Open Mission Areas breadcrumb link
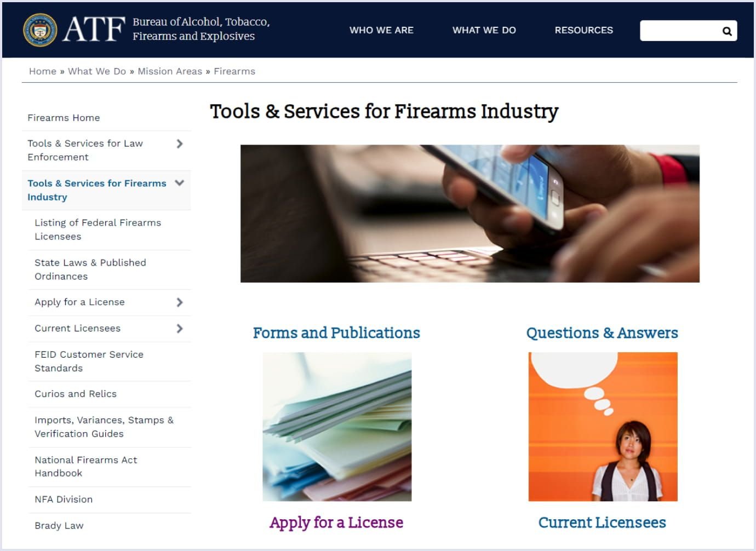Viewport: 756px width, 551px height. [170, 71]
